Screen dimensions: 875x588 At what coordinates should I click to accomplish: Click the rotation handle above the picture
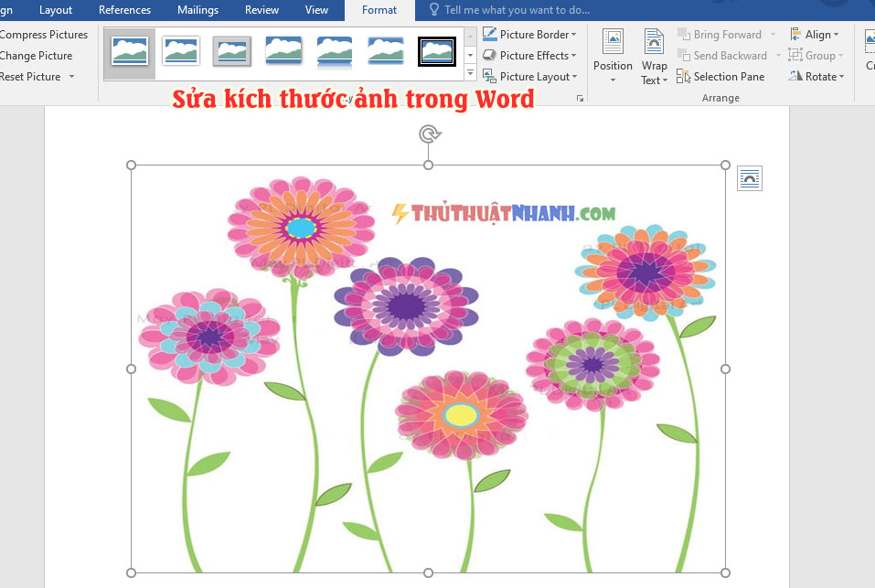pos(429,134)
